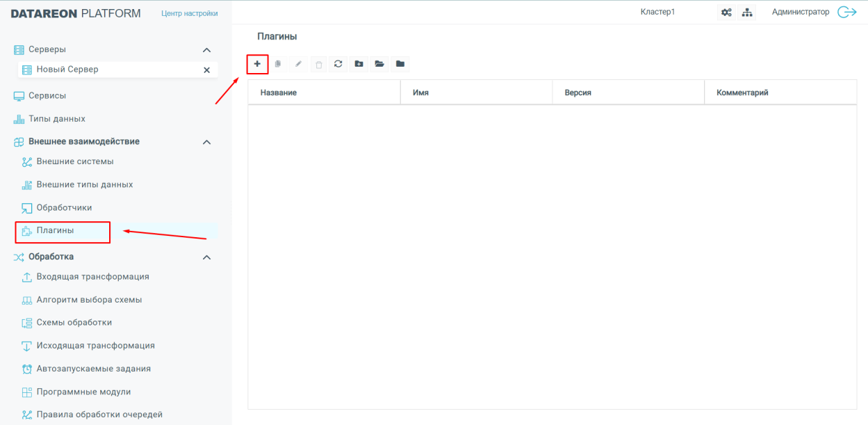Close the Новый Сервер item with X
Image resolution: width=868 pixels, height=425 pixels.
(x=206, y=70)
